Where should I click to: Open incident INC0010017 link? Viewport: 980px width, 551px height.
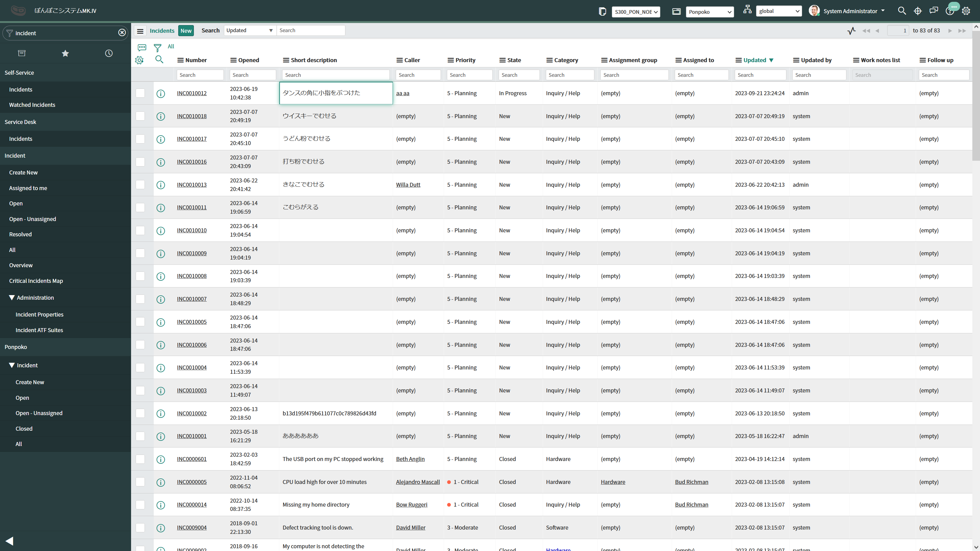point(192,139)
